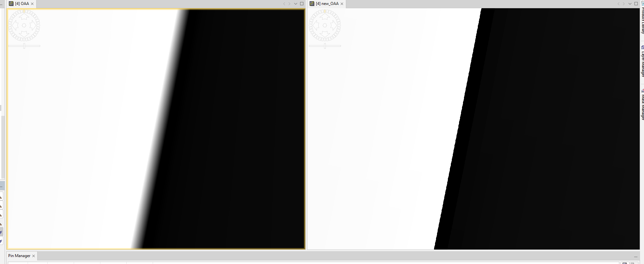The width and height of the screenshot is (644, 264).
Task: Select the Pin Manager tab
Action: 19,256
